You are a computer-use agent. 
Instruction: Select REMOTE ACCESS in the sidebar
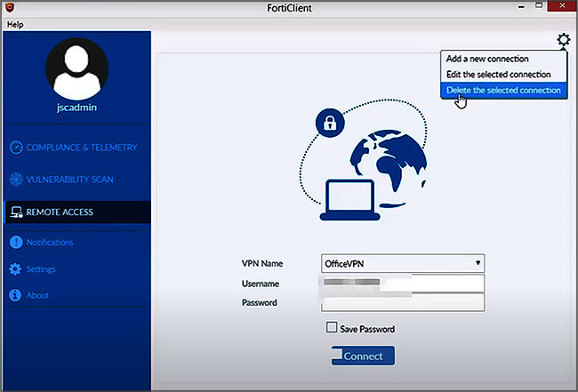[77, 212]
